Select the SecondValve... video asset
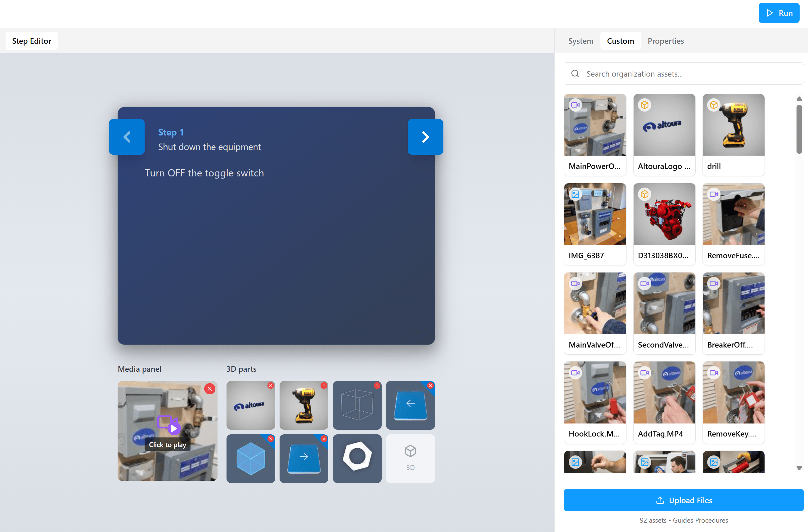The image size is (808, 532). (x=664, y=313)
